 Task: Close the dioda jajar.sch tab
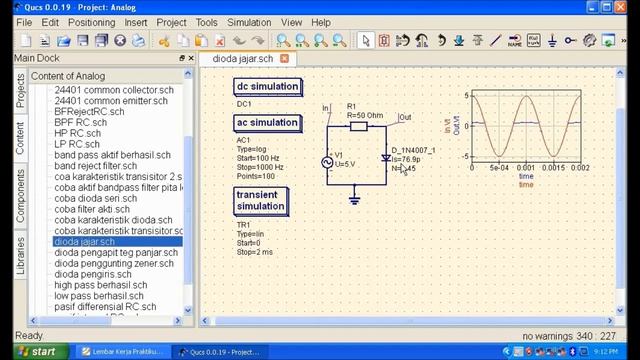click(x=284, y=59)
